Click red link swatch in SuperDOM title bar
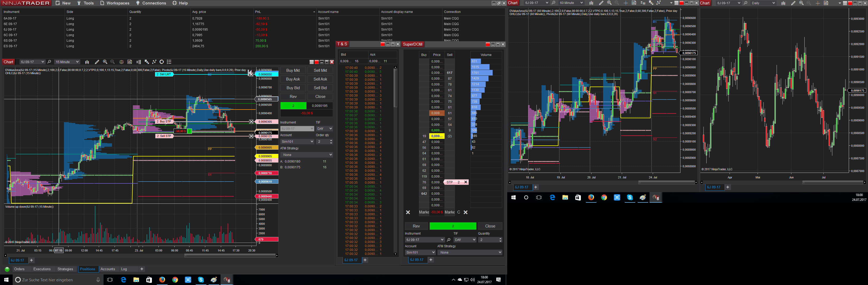 coord(488,44)
